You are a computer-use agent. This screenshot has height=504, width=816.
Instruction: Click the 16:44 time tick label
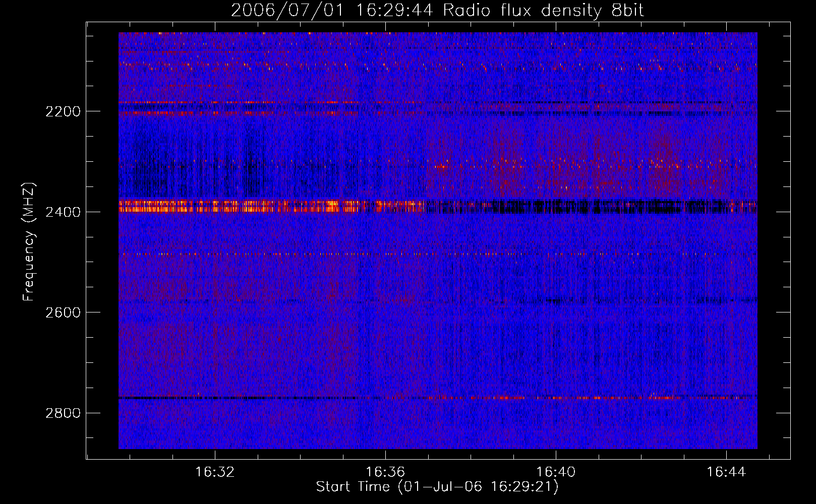(726, 472)
